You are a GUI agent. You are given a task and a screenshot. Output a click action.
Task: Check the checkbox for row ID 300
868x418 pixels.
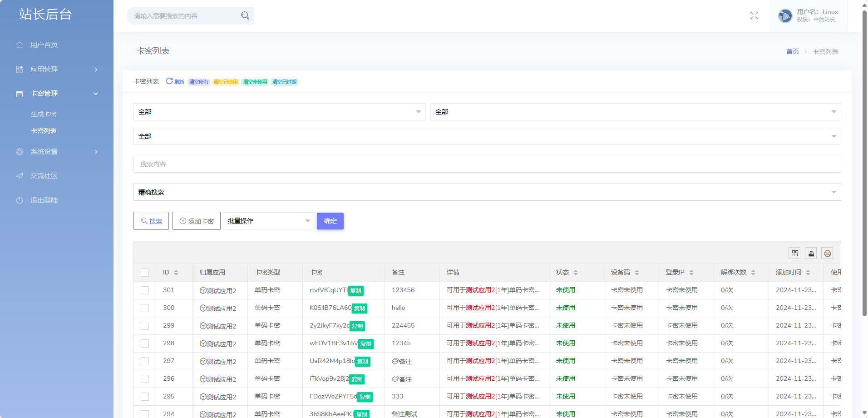tap(145, 308)
